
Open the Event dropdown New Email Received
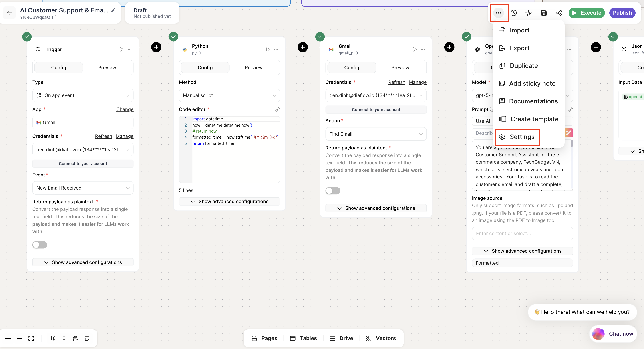click(x=83, y=188)
